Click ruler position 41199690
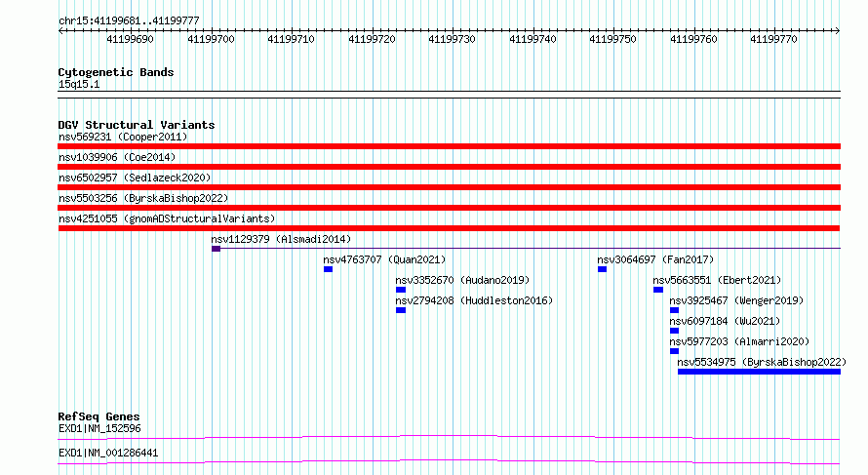This screenshot has height=475, width=868. tap(130, 39)
